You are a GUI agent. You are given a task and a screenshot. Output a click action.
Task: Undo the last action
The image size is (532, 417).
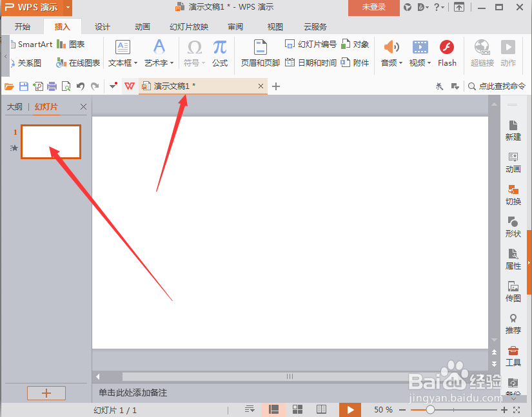(81, 86)
